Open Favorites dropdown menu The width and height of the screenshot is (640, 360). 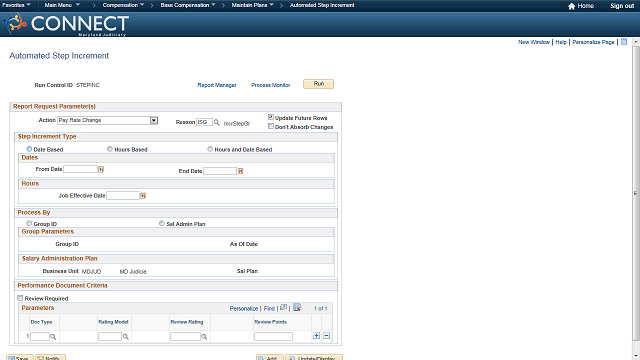click(x=16, y=5)
